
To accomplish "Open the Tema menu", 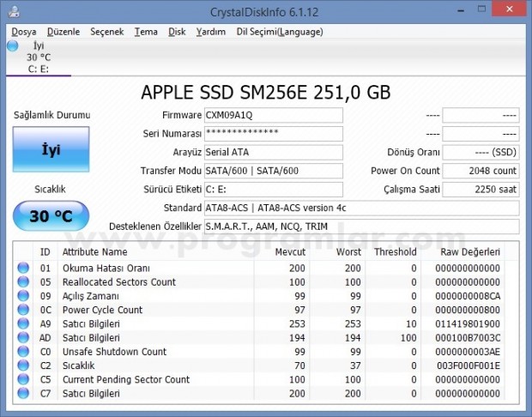I will coord(146,32).
